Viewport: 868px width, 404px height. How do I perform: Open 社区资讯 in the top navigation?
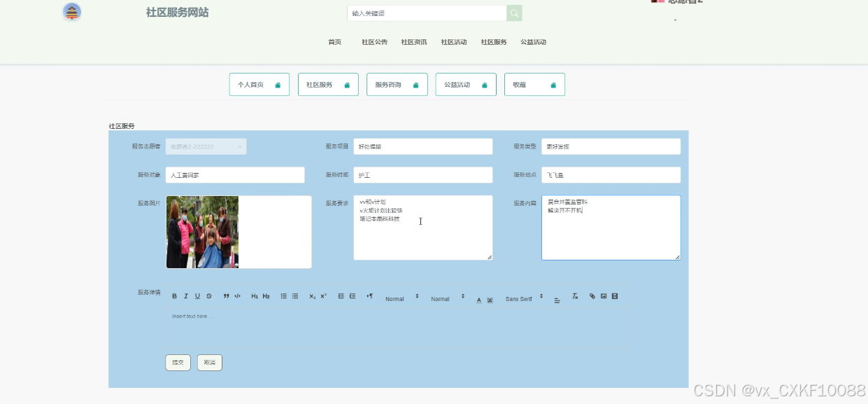coord(414,42)
